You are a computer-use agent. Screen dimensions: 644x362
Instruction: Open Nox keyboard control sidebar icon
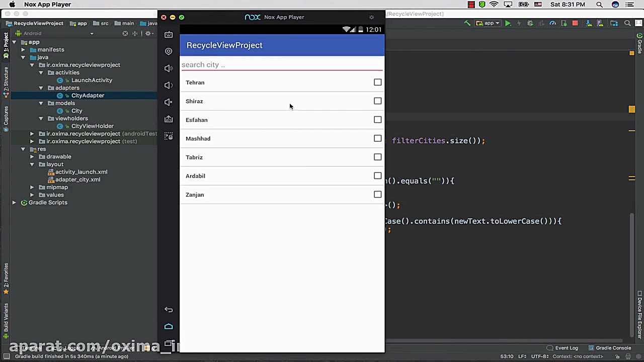(169, 34)
